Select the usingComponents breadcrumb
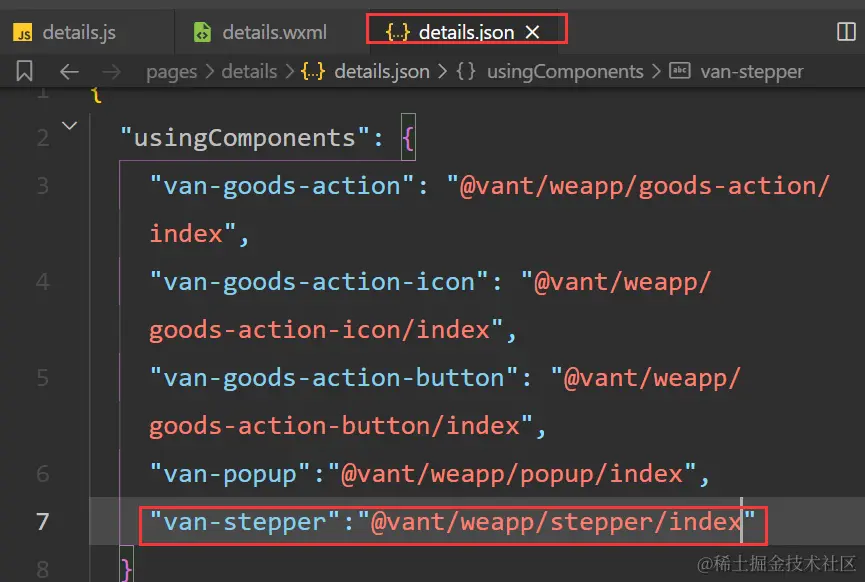 [565, 72]
